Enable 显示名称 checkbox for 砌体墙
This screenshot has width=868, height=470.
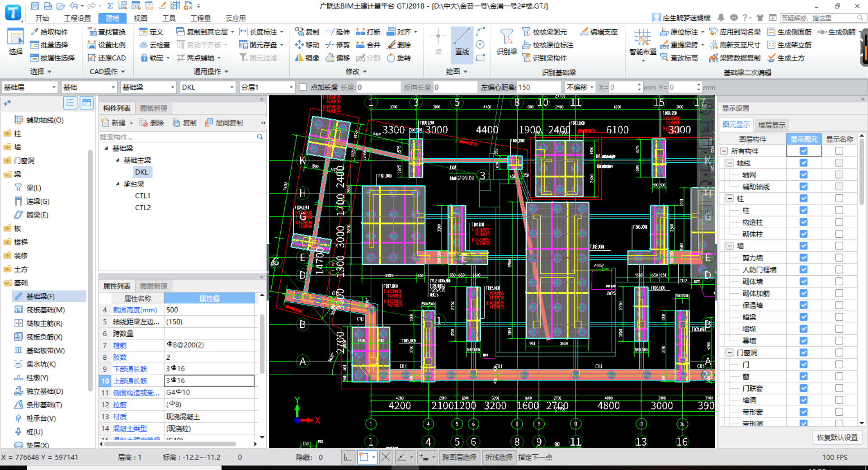click(839, 281)
